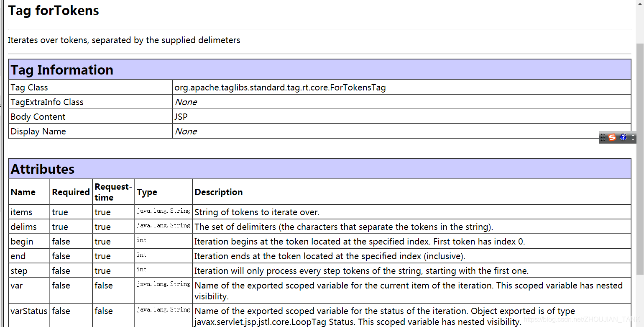
Task: Click the "Tag Information" table header
Action: click(319, 70)
